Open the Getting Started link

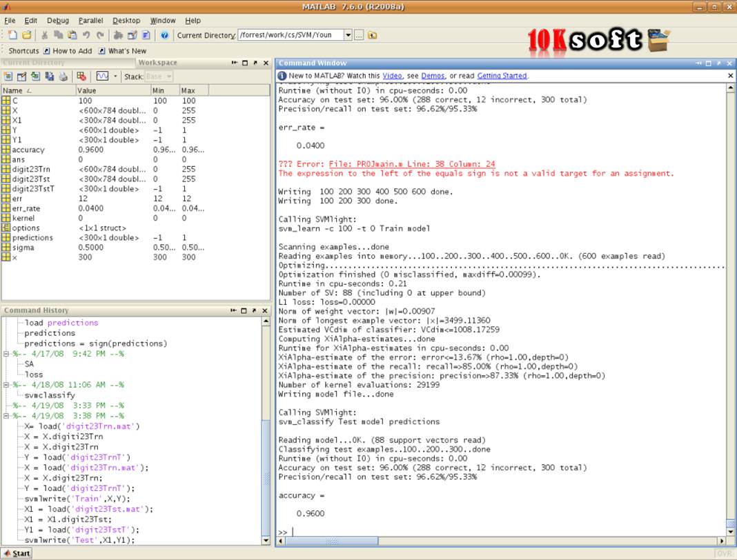[x=502, y=76]
